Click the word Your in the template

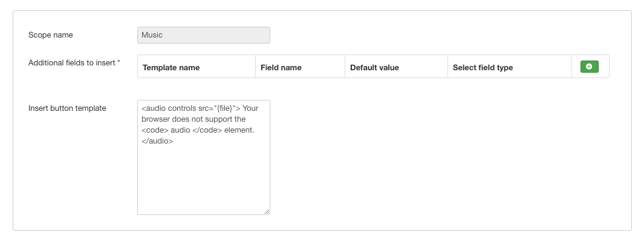coord(250,108)
